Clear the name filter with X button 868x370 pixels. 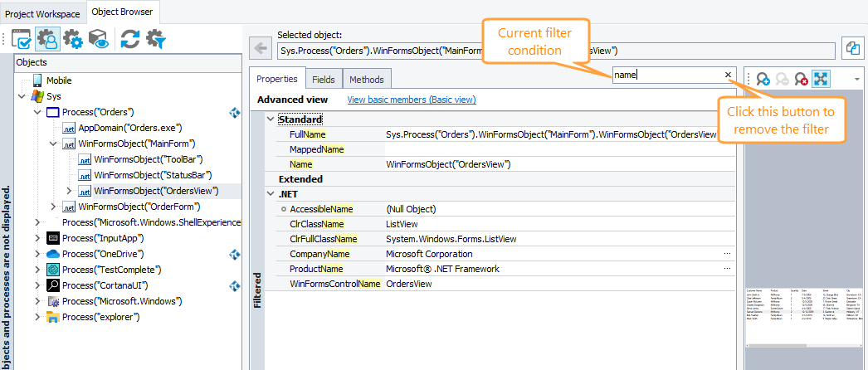pyautogui.click(x=728, y=75)
